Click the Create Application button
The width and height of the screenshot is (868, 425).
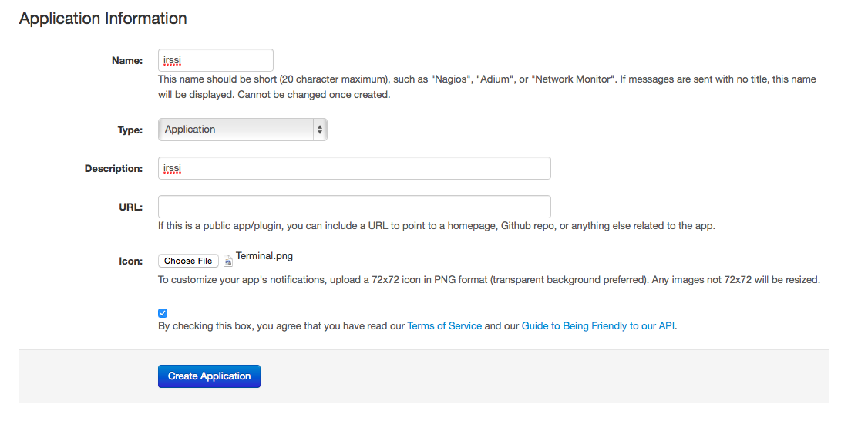(x=209, y=376)
